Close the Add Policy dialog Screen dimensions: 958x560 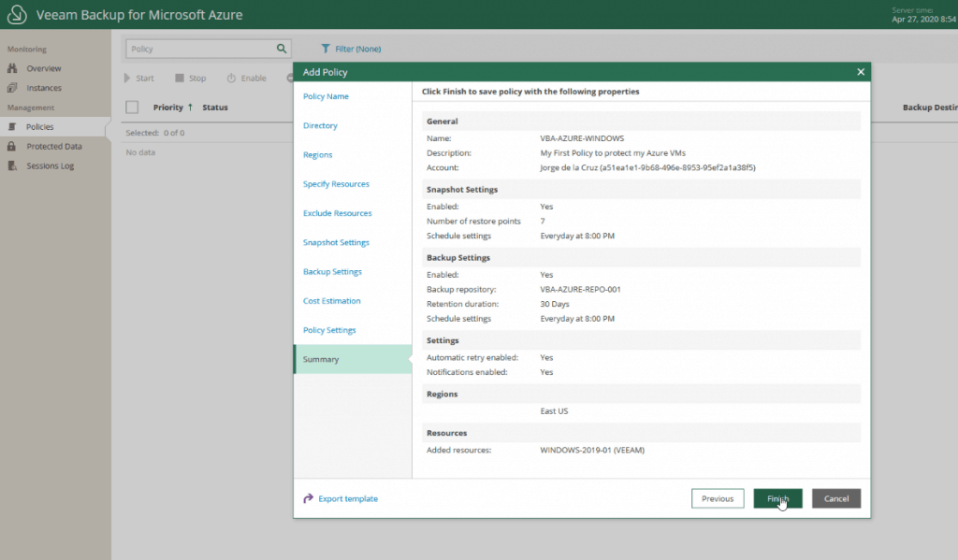point(861,72)
